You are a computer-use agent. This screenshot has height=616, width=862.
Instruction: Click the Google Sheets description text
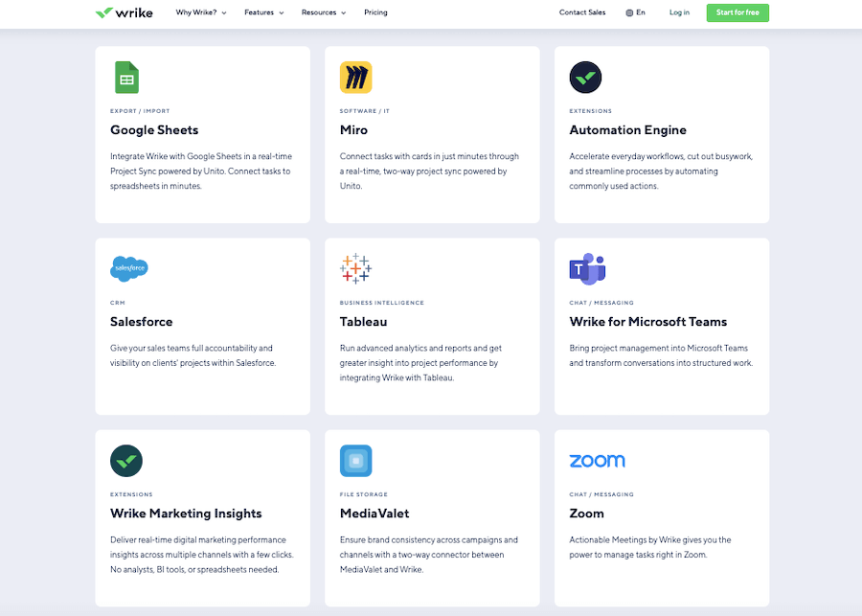click(x=201, y=171)
